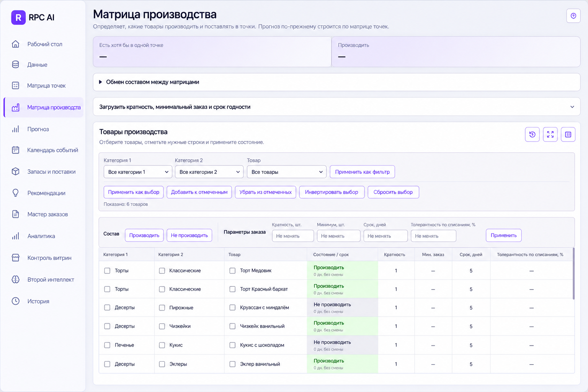Select the Круассан с миндалём checkbox
The height and width of the screenshot is (392, 588).
232,307
